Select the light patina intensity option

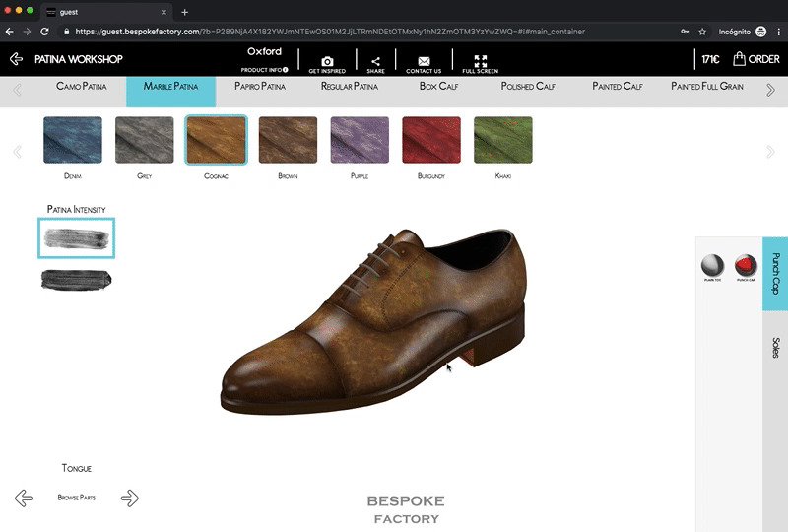pos(76,237)
